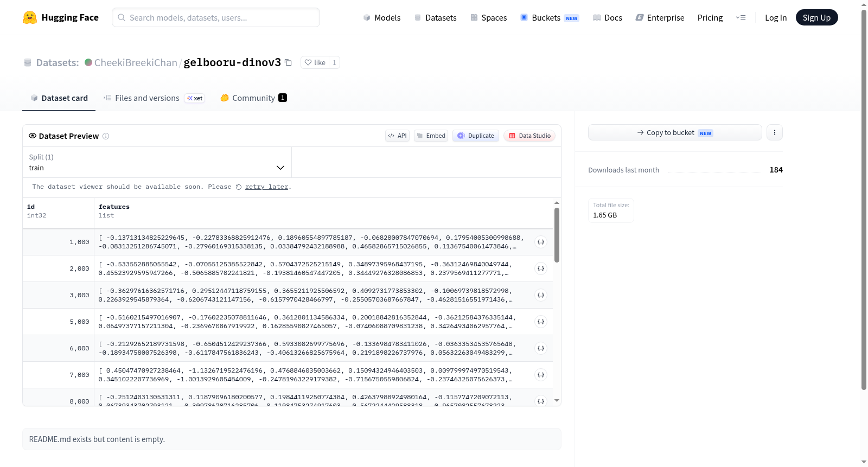Expand the JSON view for row 6,000
The image size is (868, 467).
click(x=541, y=348)
